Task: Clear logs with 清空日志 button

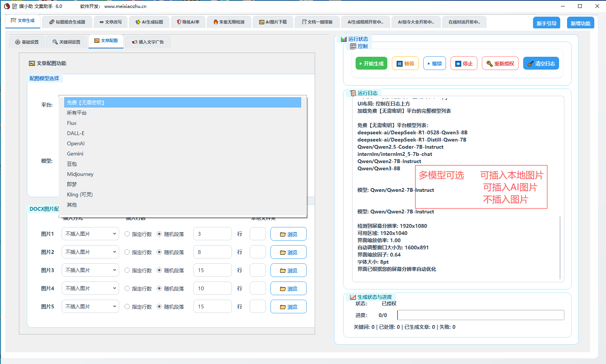Action: (x=541, y=64)
